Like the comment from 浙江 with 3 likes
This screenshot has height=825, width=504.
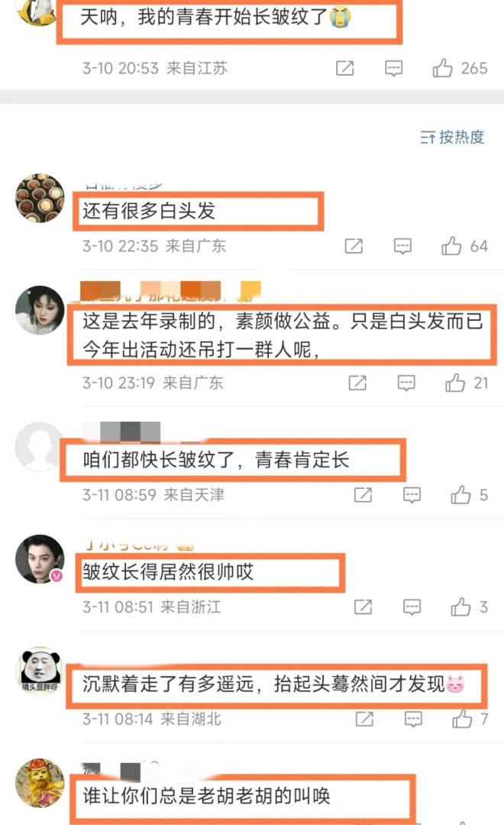(460, 607)
